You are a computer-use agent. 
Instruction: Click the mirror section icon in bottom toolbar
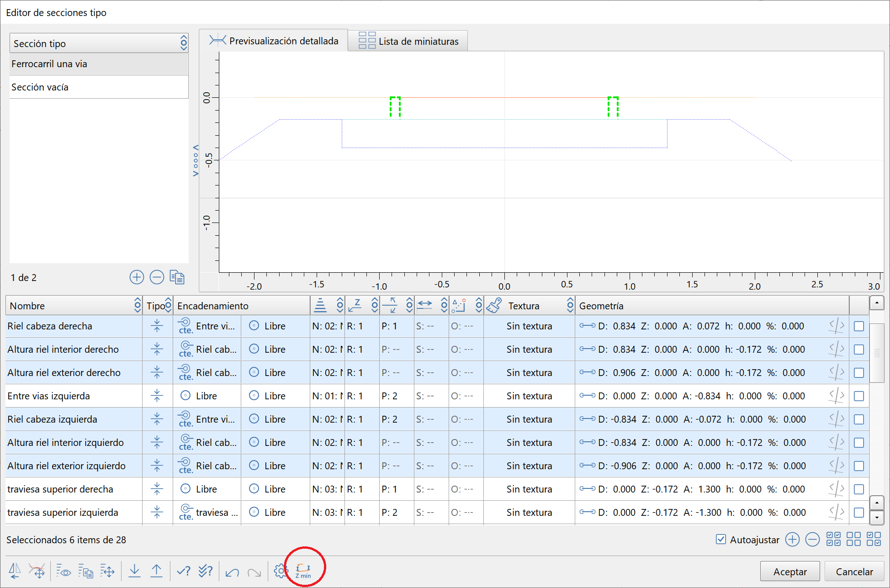15,571
